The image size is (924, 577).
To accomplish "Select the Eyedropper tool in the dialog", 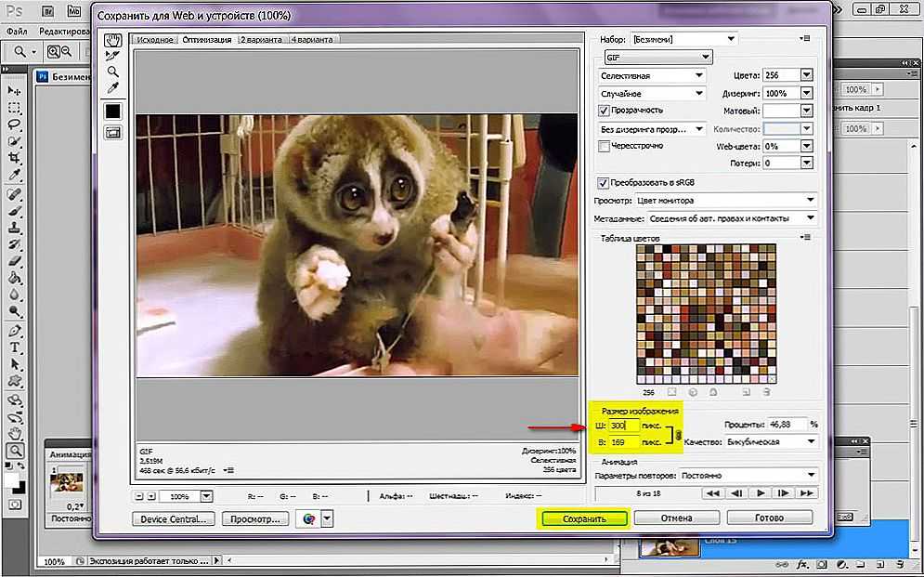I will (112, 87).
